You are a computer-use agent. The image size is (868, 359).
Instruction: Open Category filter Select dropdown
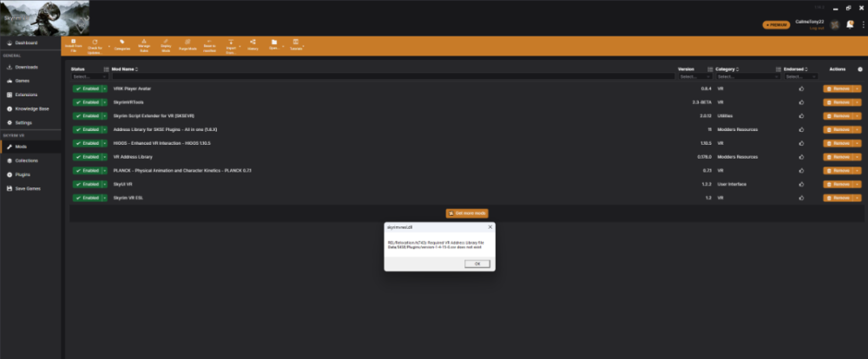pyautogui.click(x=748, y=76)
